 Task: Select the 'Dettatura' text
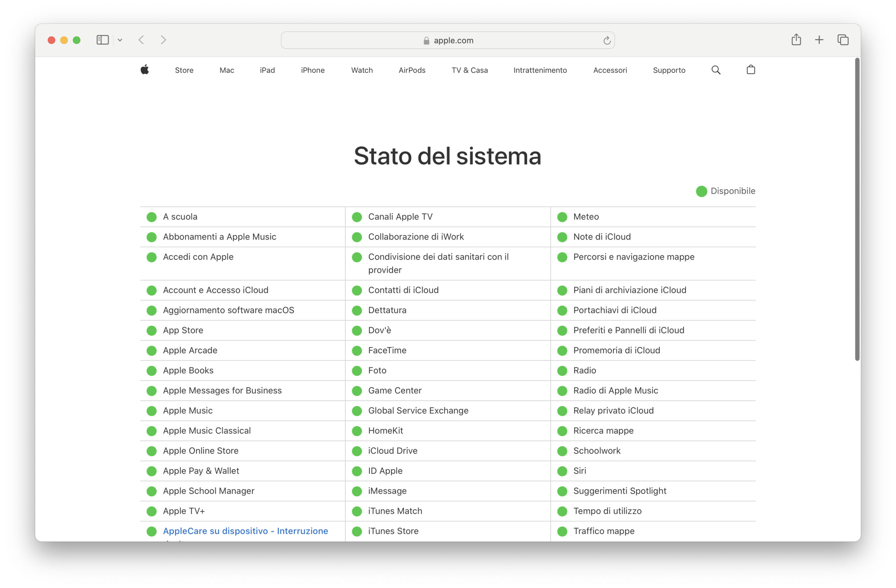pos(387,310)
